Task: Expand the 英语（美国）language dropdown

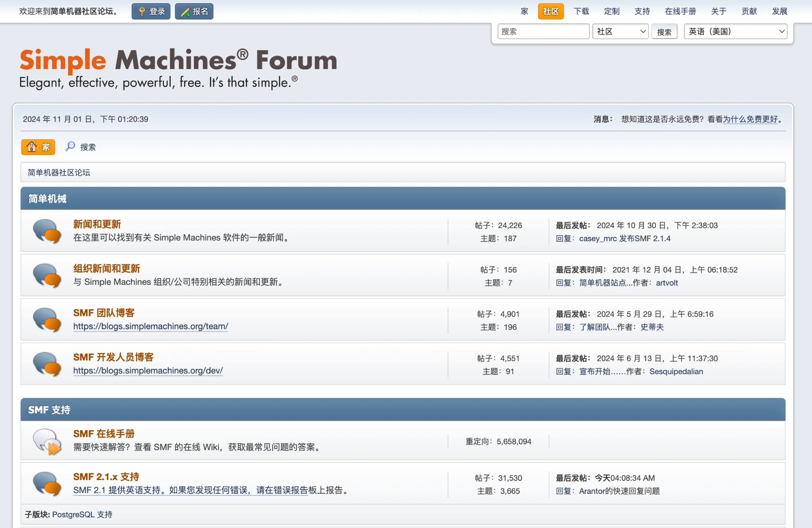Action: (735, 31)
